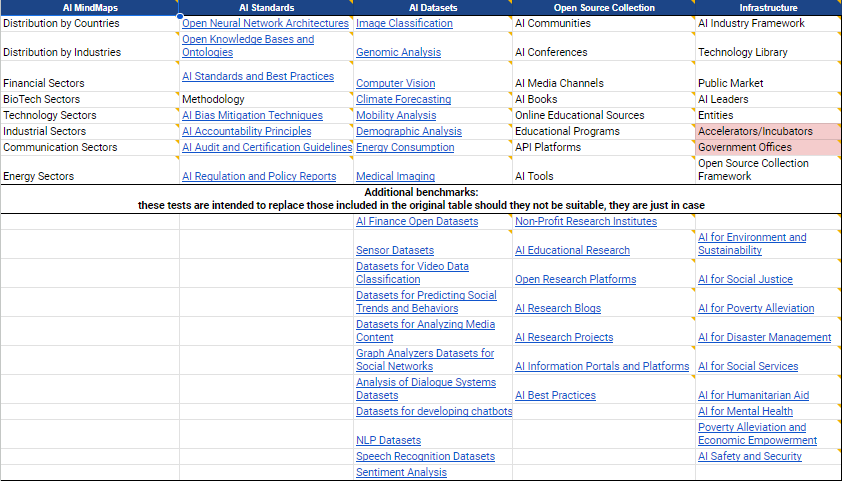The height and width of the screenshot is (481, 842).
Task: Click AI Regulation and Policy Reports link
Action: tap(259, 176)
